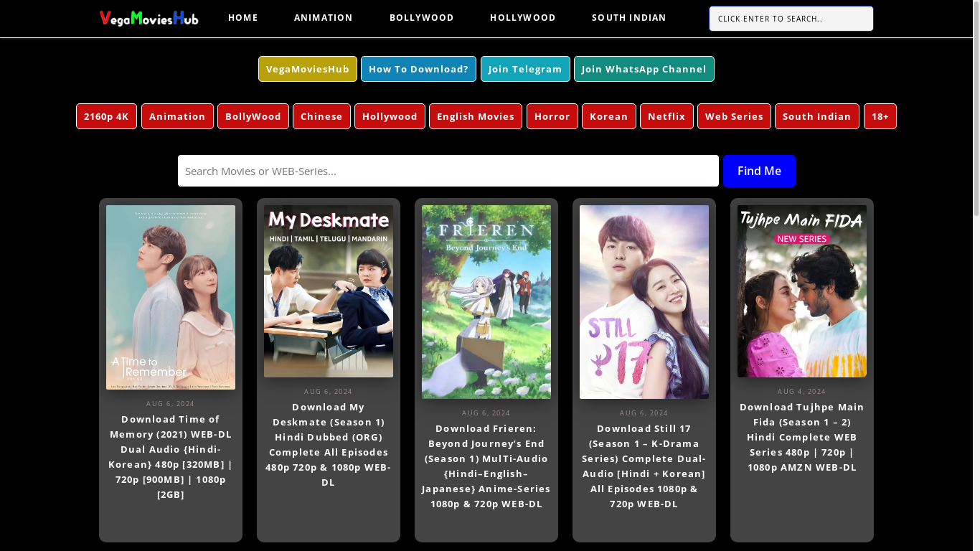Click the page vertical scrollbar thumb

976,108
